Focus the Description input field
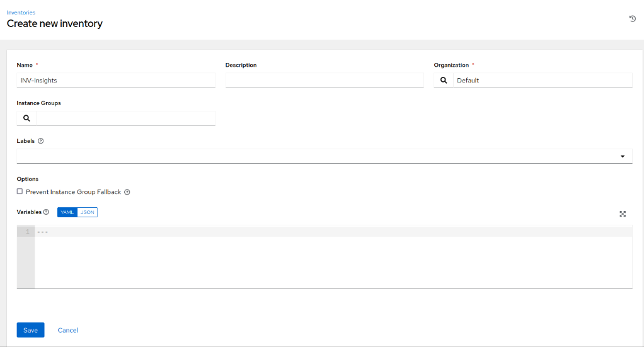The image size is (644, 347). tap(325, 80)
